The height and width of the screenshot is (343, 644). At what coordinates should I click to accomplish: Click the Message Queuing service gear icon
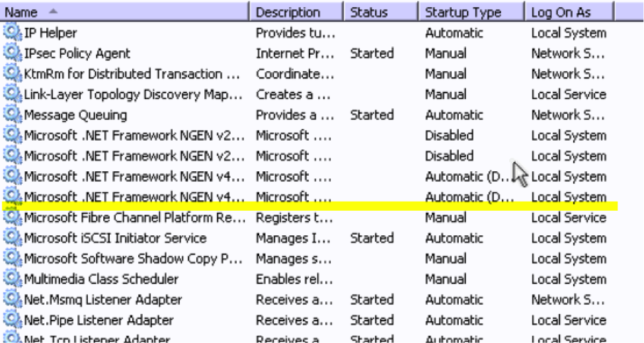click(13, 115)
